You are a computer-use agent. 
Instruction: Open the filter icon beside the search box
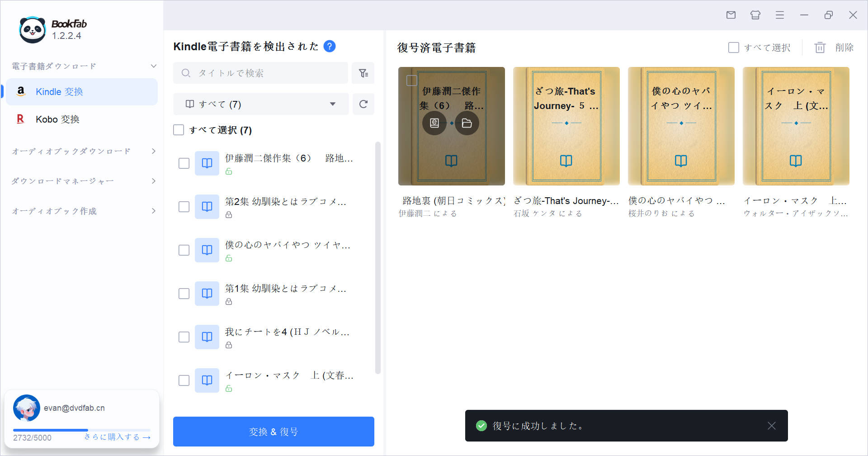coord(363,73)
